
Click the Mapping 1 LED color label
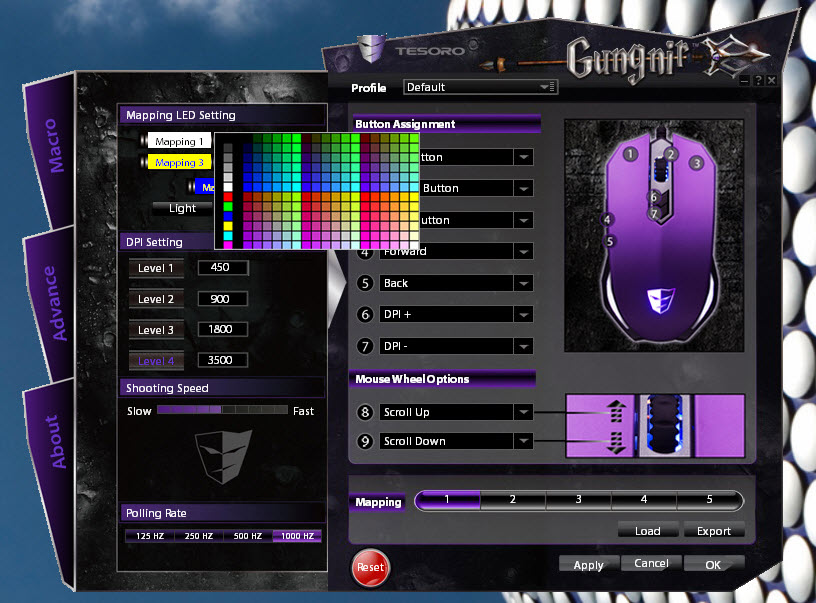[x=179, y=141]
